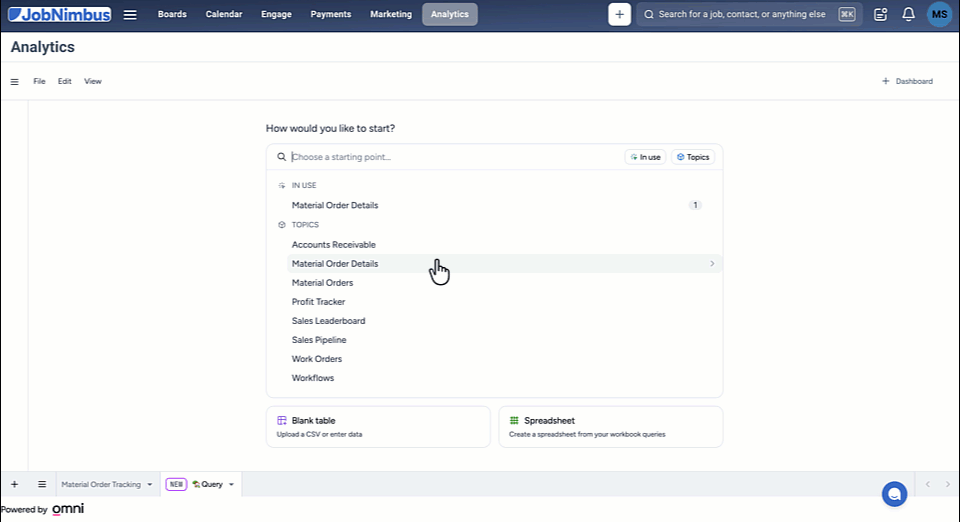Open the File menu

point(39,81)
